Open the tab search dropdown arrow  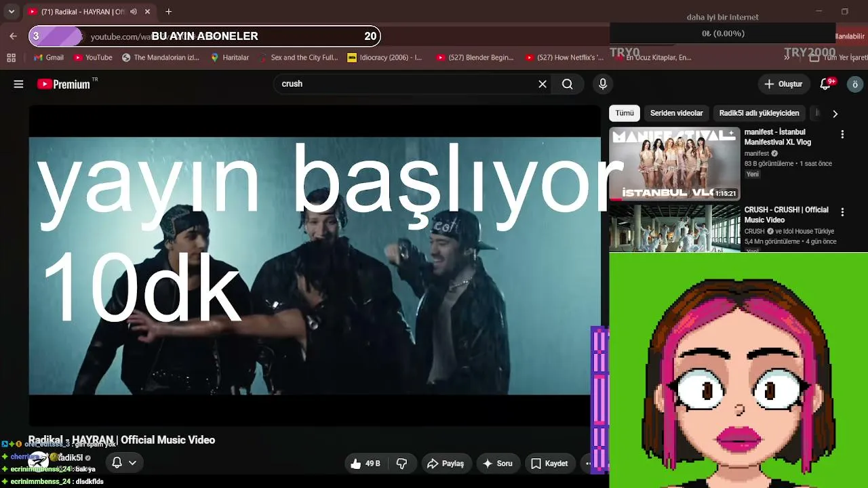point(12,12)
